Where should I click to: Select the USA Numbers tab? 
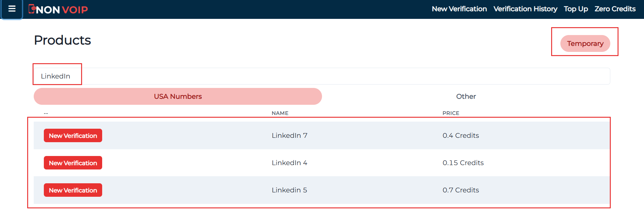point(178,96)
